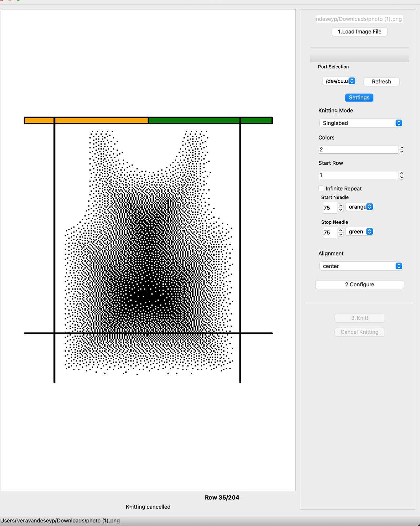Click the 1.Load Image File button

[359, 32]
